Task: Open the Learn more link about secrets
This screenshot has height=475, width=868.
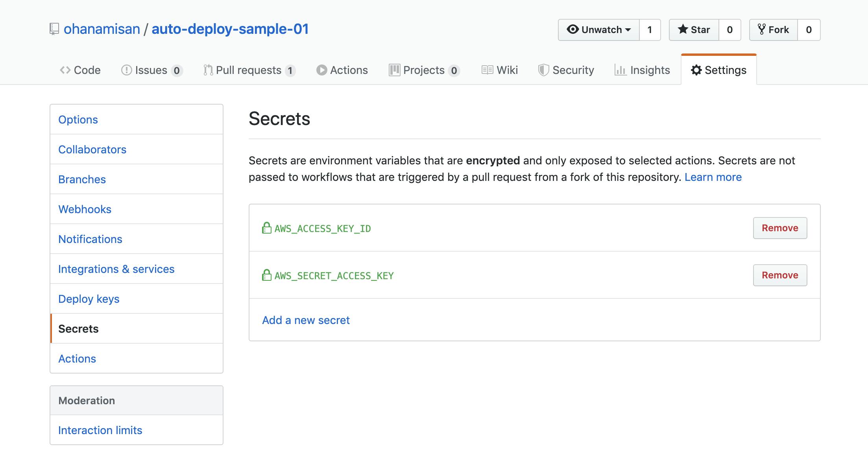Action: point(713,177)
